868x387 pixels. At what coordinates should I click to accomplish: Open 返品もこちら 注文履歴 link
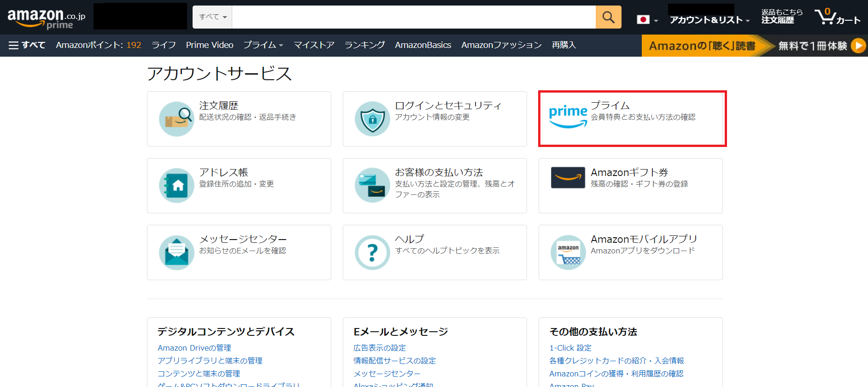point(782,16)
